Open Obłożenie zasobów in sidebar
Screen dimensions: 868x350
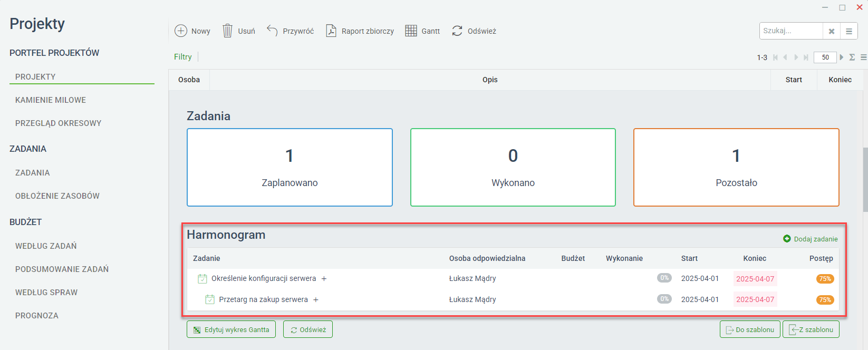pyautogui.click(x=57, y=196)
